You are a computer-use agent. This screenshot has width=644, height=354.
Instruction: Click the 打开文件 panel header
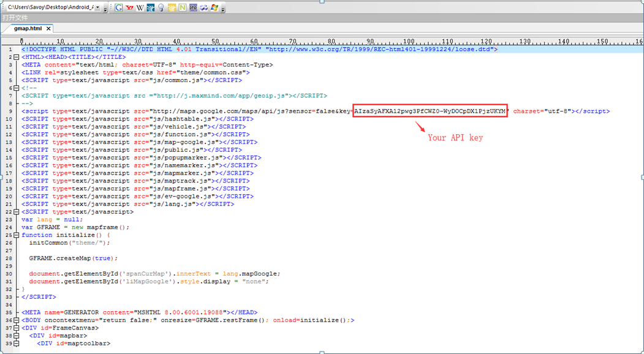[x=322, y=18]
